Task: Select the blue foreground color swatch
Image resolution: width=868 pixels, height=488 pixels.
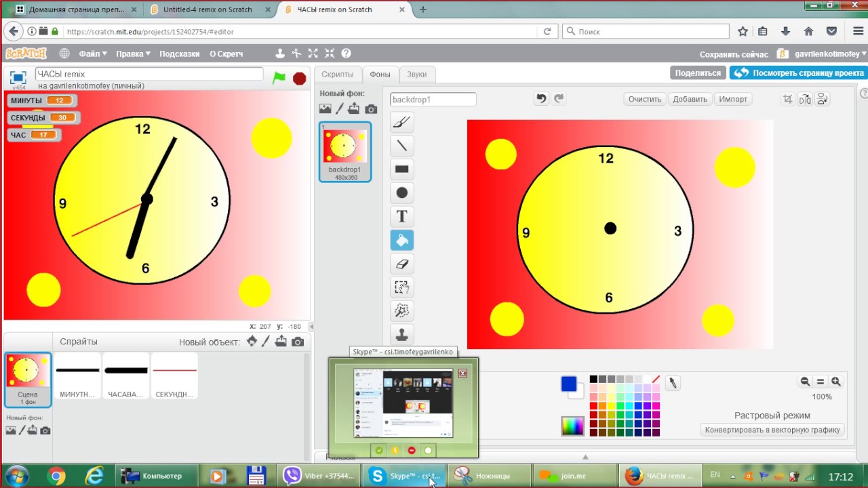Action: [569, 384]
